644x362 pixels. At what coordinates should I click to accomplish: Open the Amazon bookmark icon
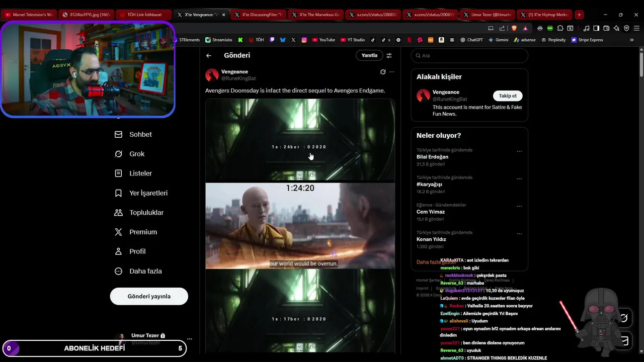[441, 40]
